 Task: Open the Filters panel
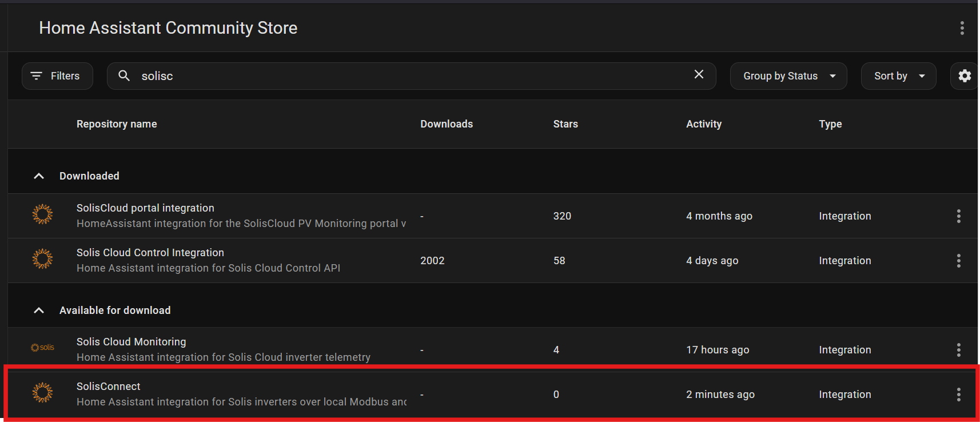click(57, 76)
